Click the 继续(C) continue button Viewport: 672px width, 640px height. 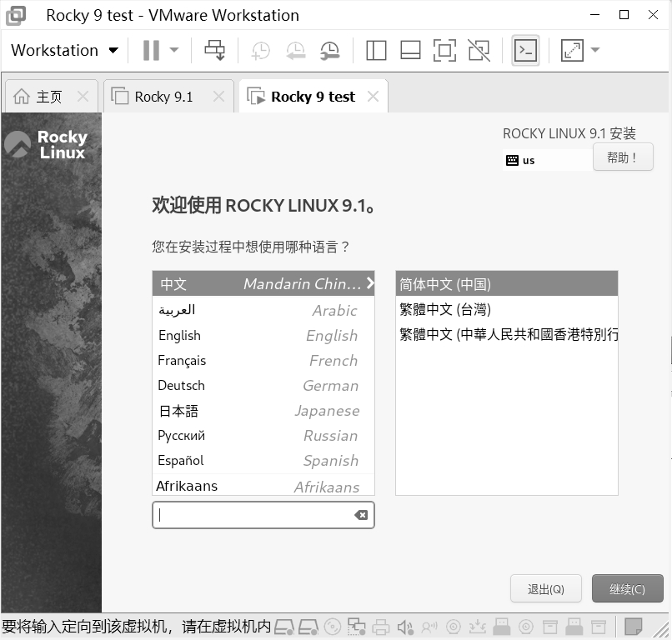(627, 589)
